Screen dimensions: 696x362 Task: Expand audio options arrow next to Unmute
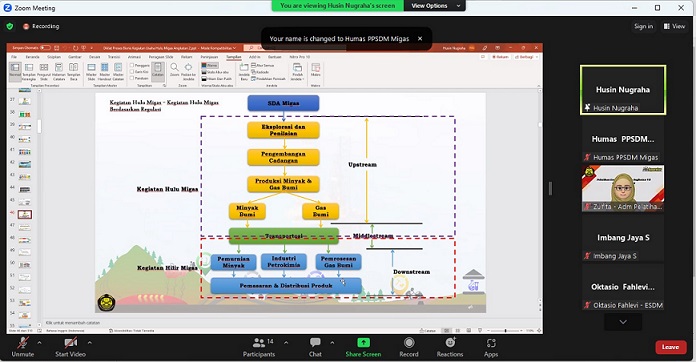pos(40,342)
